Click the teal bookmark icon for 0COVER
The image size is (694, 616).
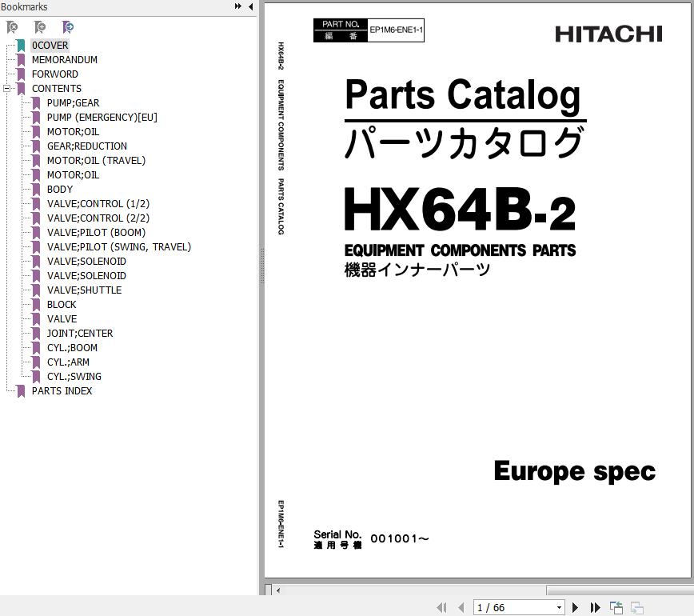point(21,46)
